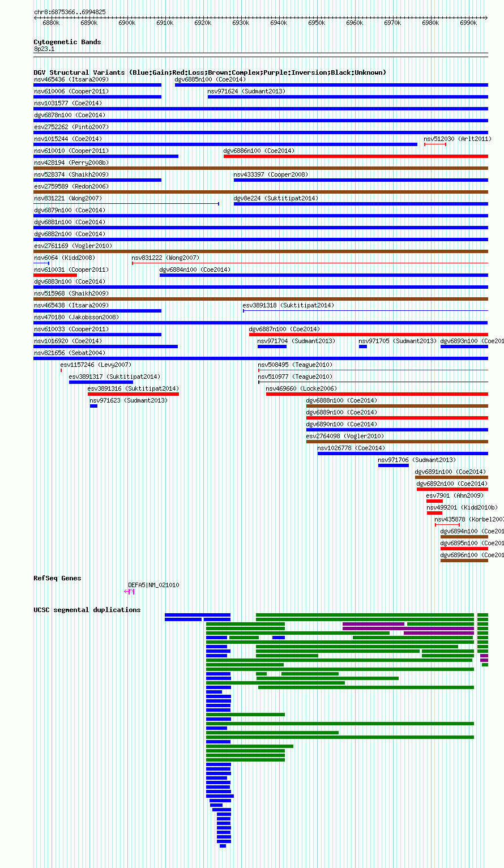This screenshot has height=868, width=504.
Task: Click the esv1157246 (Levy2007) label
Action: [x=96, y=365]
